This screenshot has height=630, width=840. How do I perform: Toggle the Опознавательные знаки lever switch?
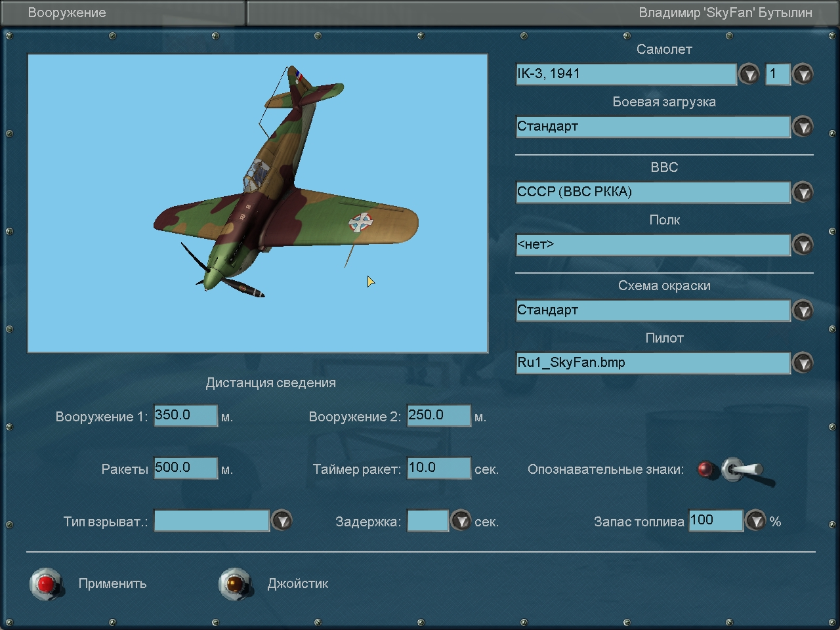click(740, 470)
